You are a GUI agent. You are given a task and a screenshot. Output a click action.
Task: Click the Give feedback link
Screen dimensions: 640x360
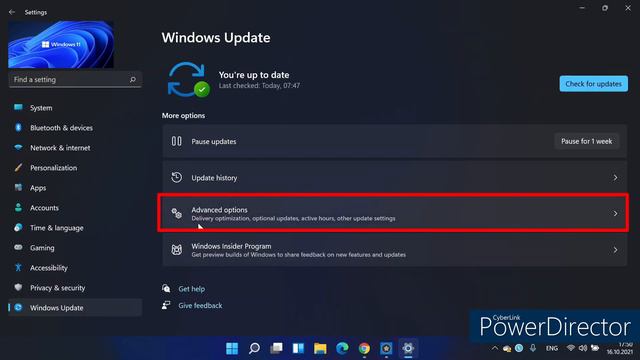(x=200, y=305)
